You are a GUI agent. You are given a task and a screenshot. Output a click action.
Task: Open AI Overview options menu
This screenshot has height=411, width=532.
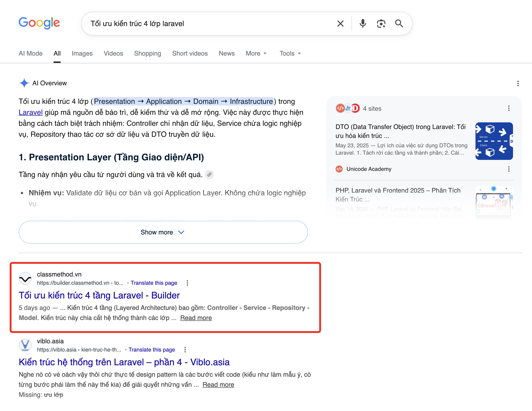pos(518,83)
